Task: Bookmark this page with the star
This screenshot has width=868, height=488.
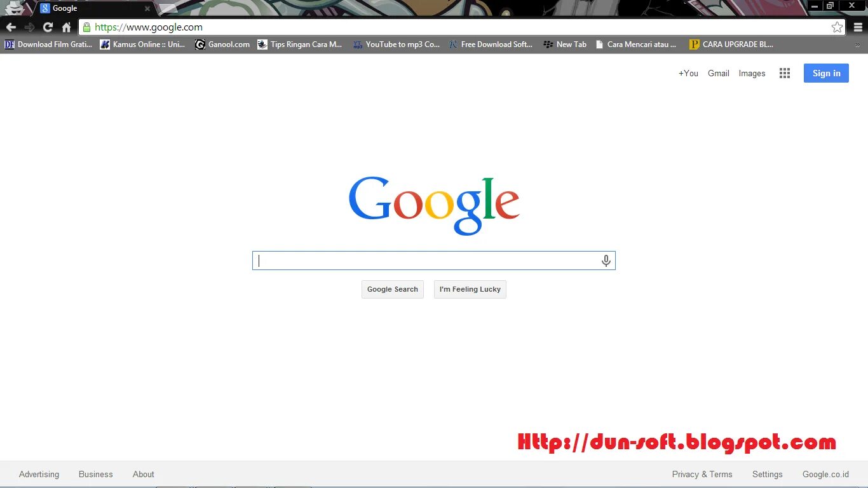Action: (x=837, y=27)
